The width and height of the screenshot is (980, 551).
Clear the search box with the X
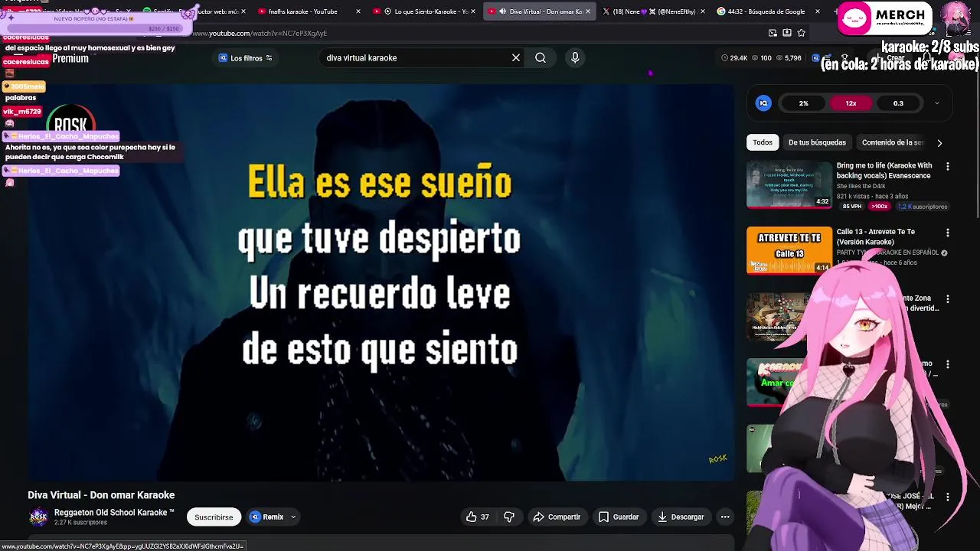516,57
